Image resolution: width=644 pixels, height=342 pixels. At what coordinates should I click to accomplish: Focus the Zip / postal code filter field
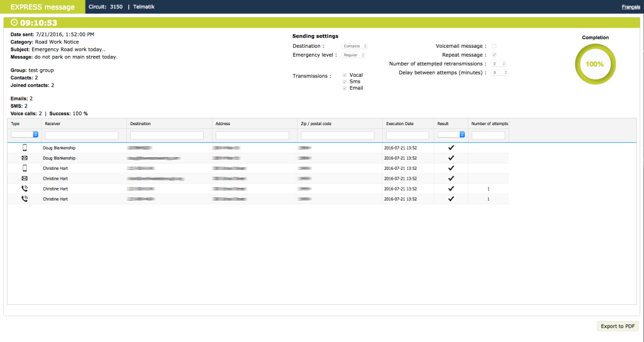(x=338, y=135)
